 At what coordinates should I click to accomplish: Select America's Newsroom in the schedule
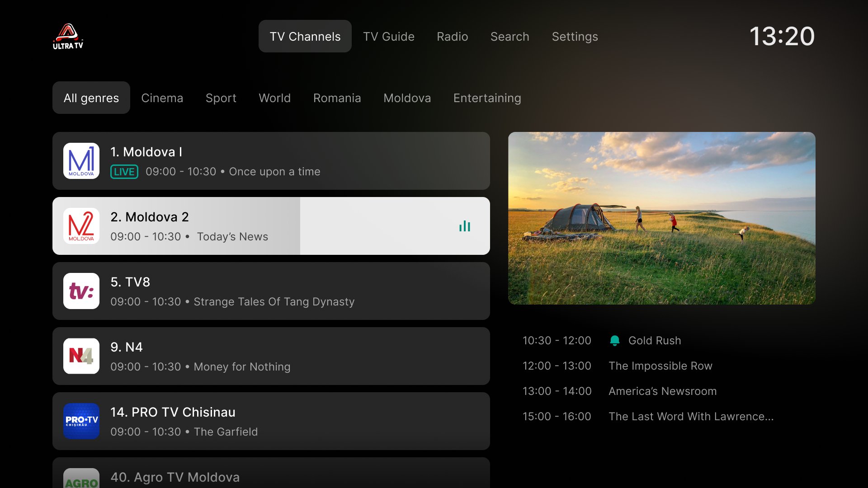(x=662, y=391)
